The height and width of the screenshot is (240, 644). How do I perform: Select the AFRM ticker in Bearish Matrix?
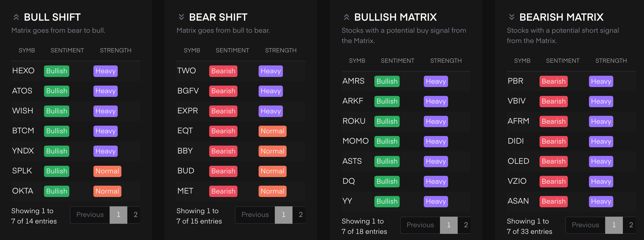click(518, 121)
